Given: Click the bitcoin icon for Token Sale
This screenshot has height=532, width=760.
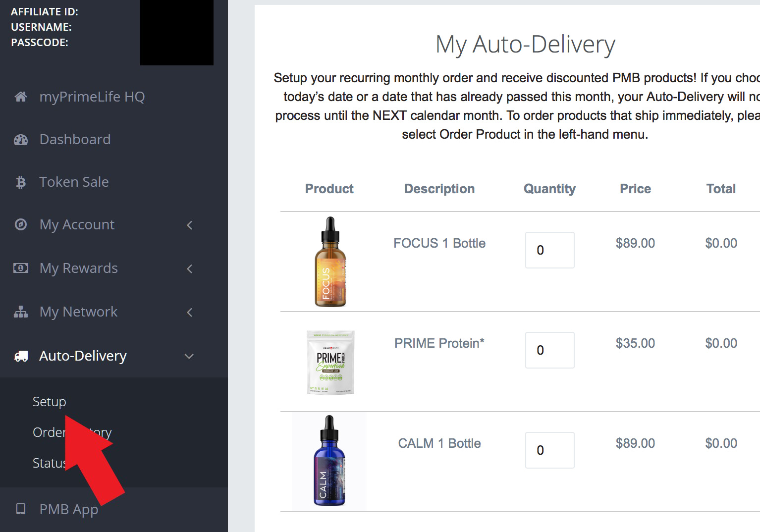Looking at the screenshot, I should [x=20, y=182].
